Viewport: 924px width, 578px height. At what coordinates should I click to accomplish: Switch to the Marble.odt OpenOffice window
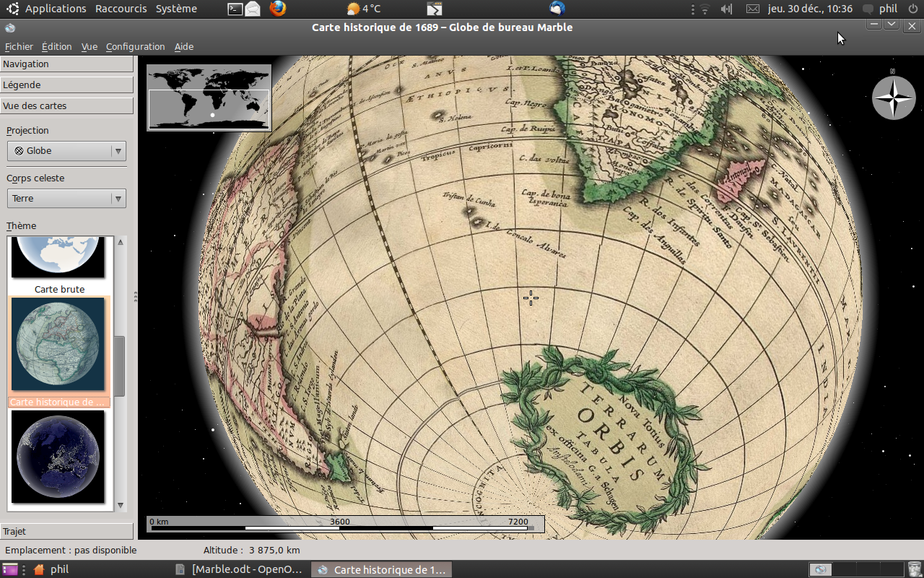click(x=240, y=569)
